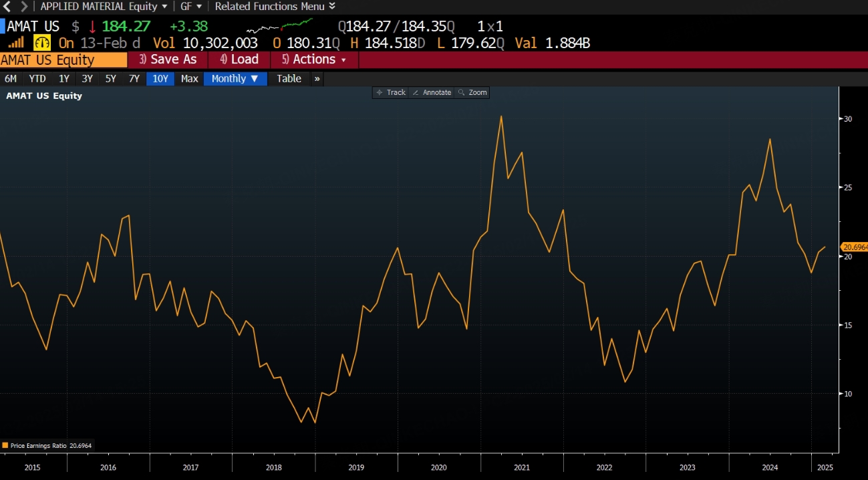The height and width of the screenshot is (480, 868).
Task: Click the 2017 year label on the time axis
Action: point(190,467)
